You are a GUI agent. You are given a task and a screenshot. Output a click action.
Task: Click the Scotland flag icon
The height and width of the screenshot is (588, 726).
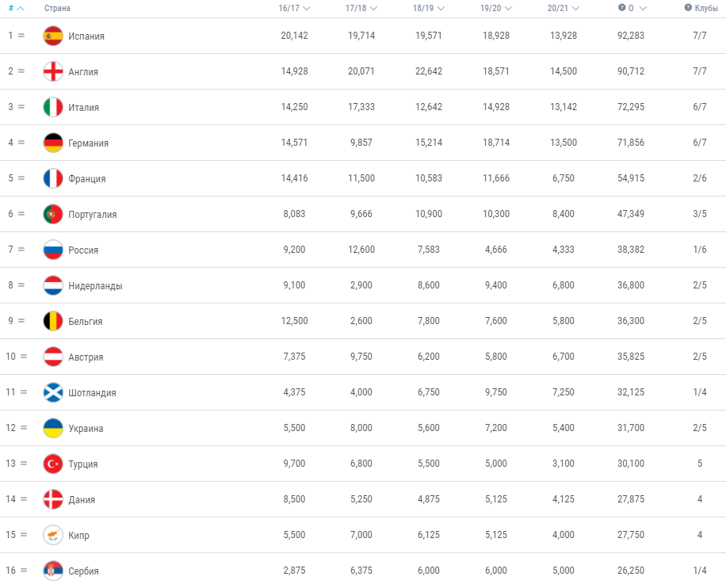(x=53, y=392)
